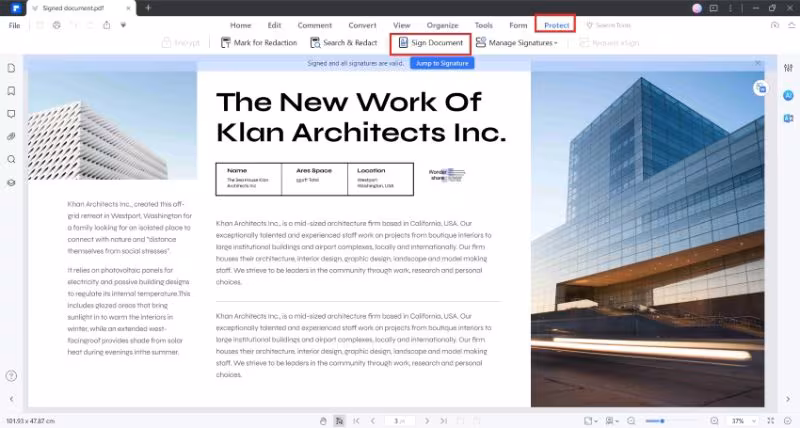This screenshot has width=800, height=428.
Task: Dismiss the signature validity banner
Action: point(758,63)
